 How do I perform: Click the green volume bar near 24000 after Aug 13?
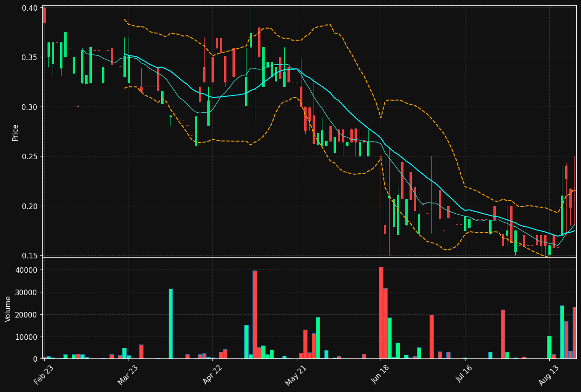point(562,332)
